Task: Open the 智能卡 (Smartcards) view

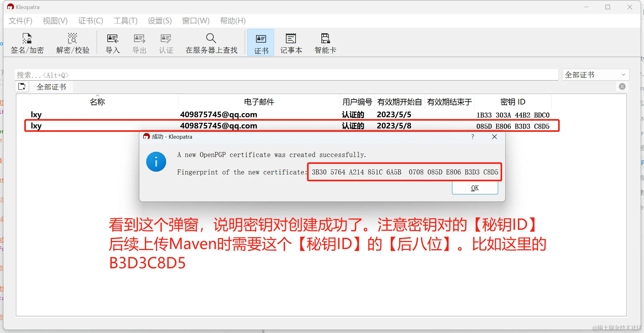Action: pos(325,43)
